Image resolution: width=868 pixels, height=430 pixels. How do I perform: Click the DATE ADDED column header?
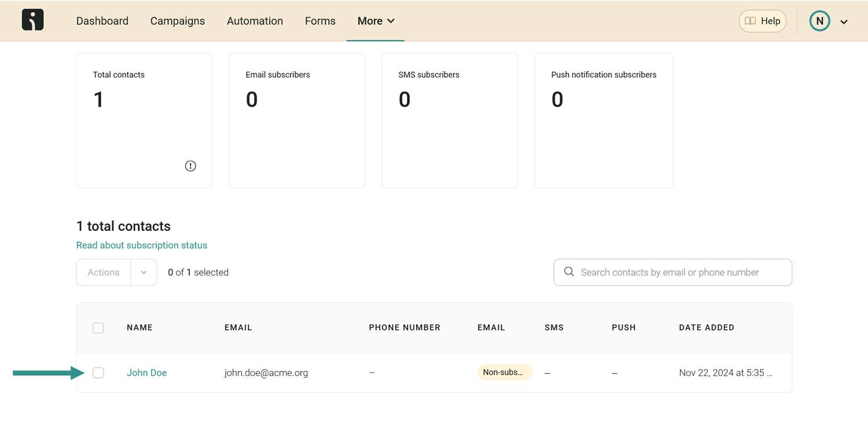pos(707,328)
